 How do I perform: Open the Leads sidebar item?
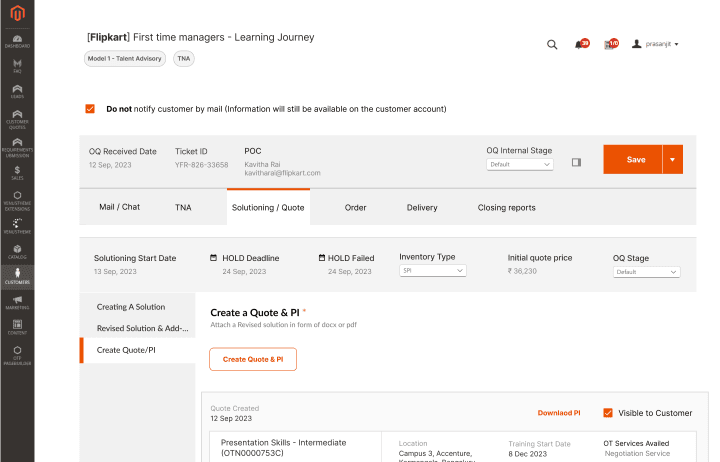point(17,91)
